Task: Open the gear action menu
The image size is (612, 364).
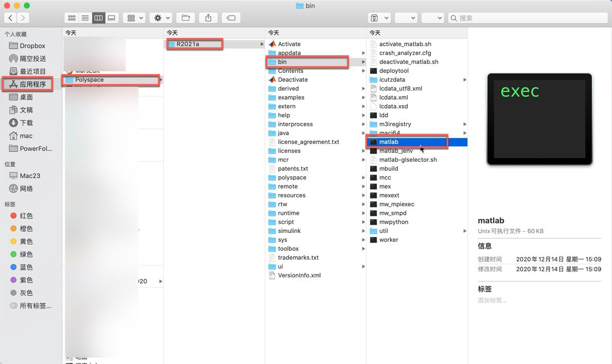Action: 162,18
